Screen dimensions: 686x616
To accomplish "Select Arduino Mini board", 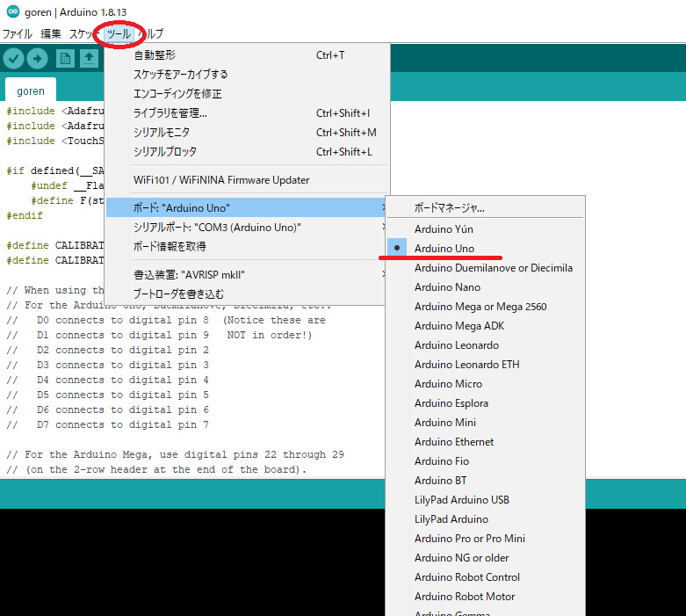I will coord(486,423).
